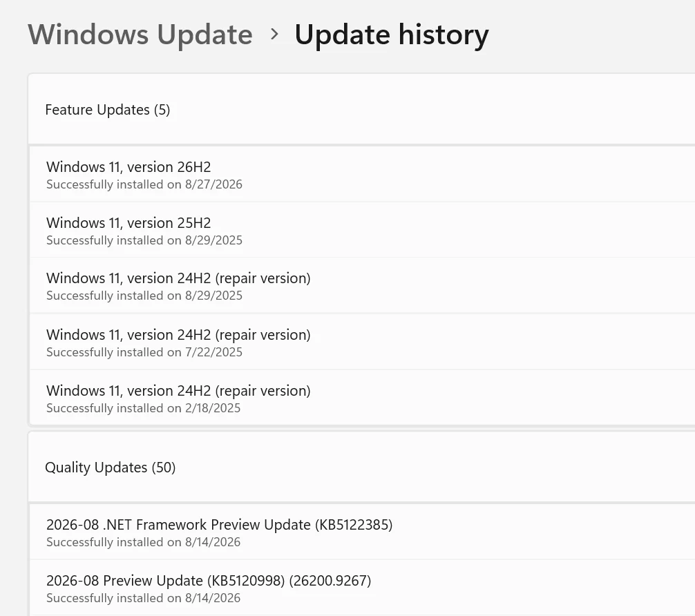695x616 pixels.
Task: Select Windows 11, version 26H2 entry
Action: pyautogui.click(x=362, y=175)
